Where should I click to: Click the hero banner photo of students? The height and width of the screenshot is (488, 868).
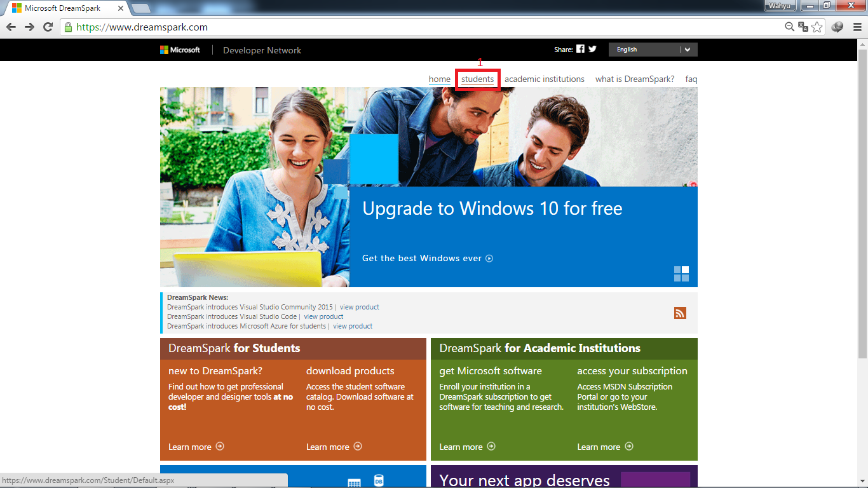[x=428, y=137]
